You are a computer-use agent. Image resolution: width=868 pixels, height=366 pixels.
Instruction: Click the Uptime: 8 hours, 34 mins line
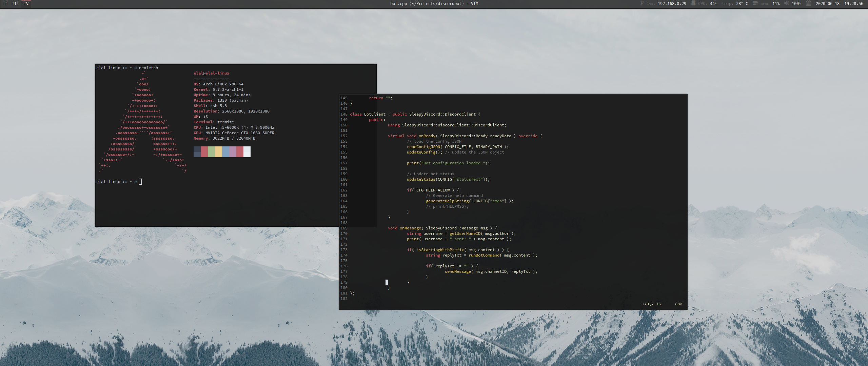[x=222, y=95]
